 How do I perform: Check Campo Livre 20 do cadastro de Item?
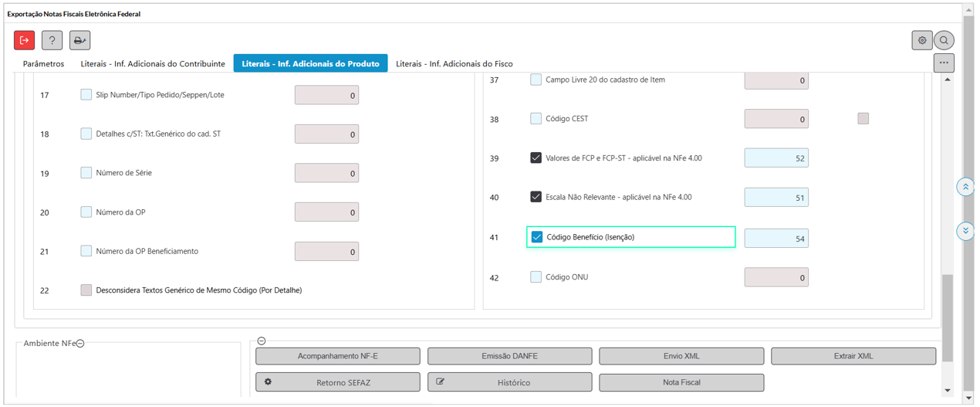pos(536,80)
